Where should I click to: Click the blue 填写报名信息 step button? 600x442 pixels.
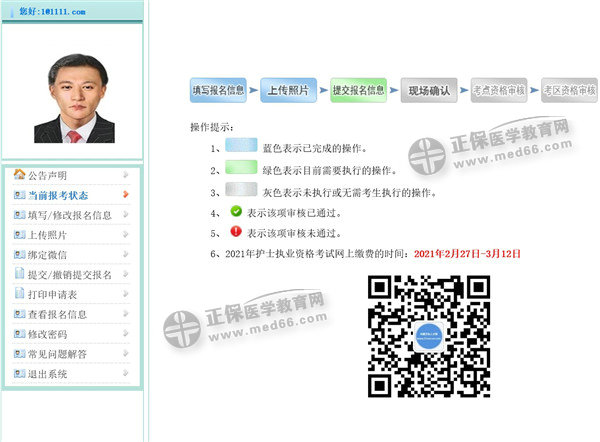(x=218, y=90)
